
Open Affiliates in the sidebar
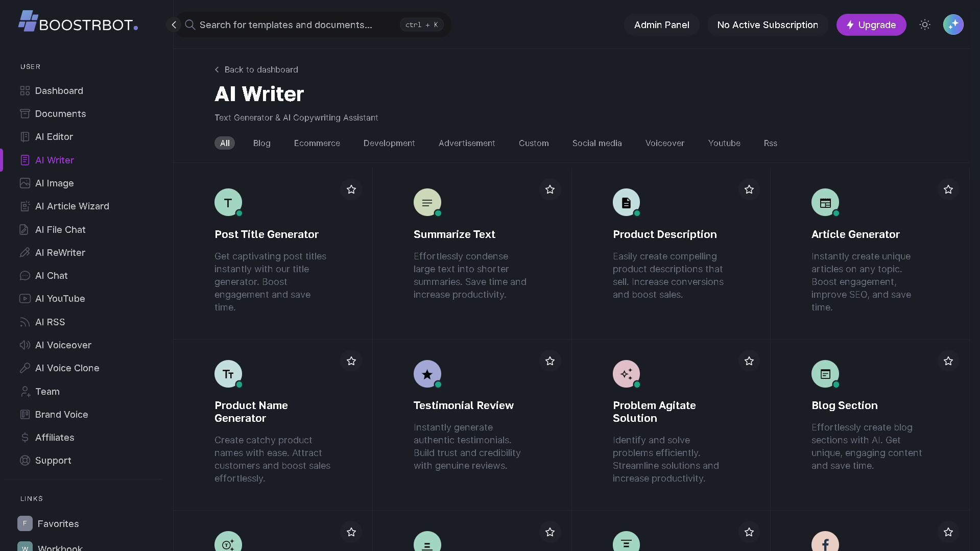coord(47,438)
